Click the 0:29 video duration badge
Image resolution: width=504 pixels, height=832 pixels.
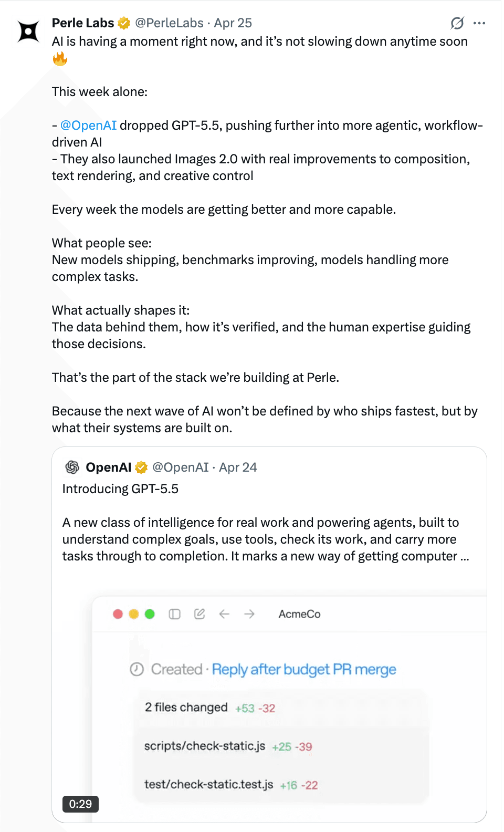(x=80, y=804)
